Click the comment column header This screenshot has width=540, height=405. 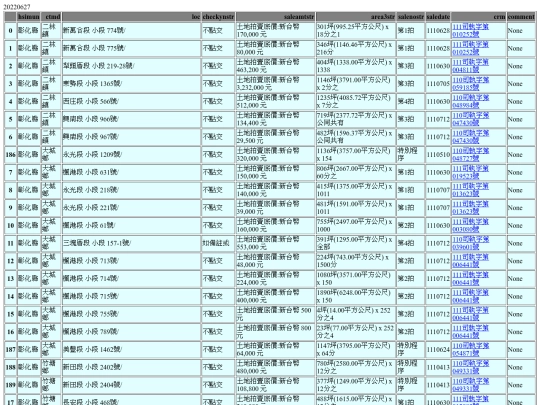[x=521, y=17]
